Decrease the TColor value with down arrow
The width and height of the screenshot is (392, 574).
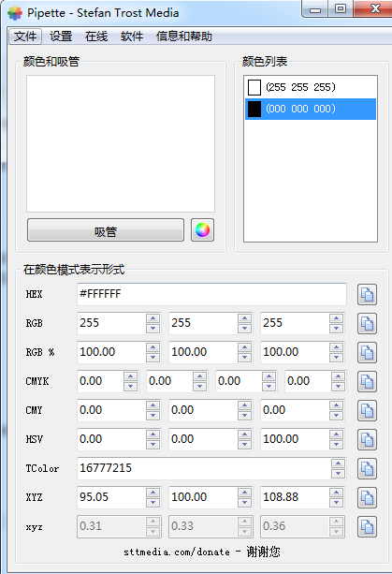338,473
